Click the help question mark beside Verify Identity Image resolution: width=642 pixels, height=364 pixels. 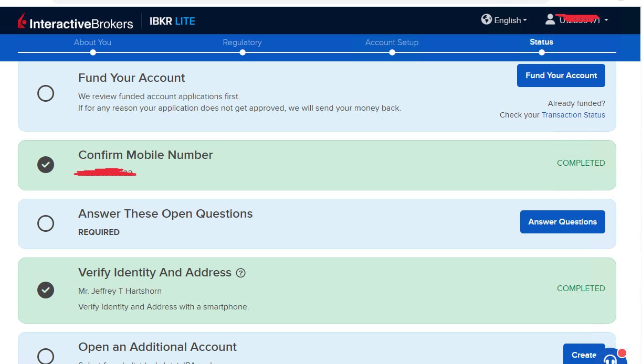(241, 273)
